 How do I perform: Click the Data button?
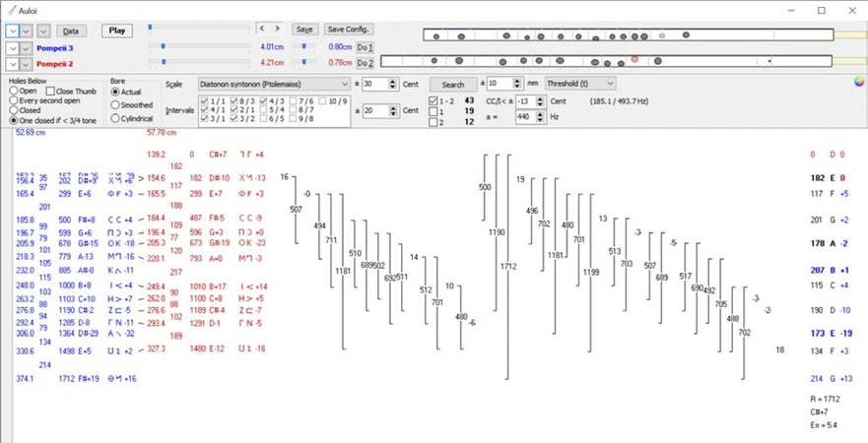click(x=71, y=31)
